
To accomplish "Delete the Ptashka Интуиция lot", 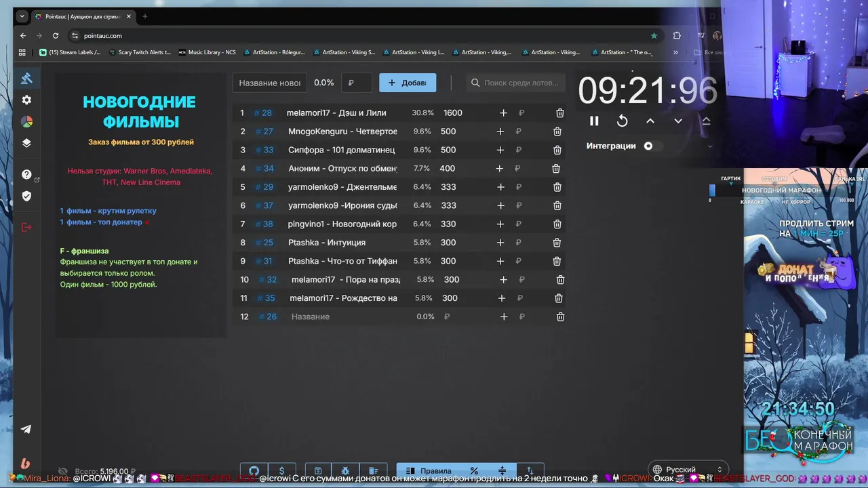I will pos(557,243).
